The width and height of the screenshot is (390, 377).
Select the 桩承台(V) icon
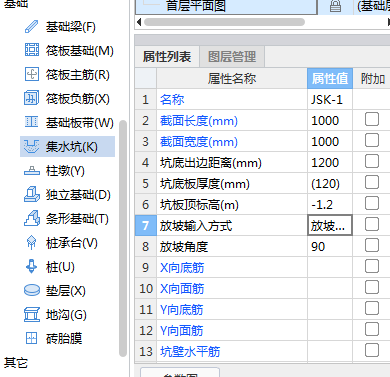click(32, 243)
